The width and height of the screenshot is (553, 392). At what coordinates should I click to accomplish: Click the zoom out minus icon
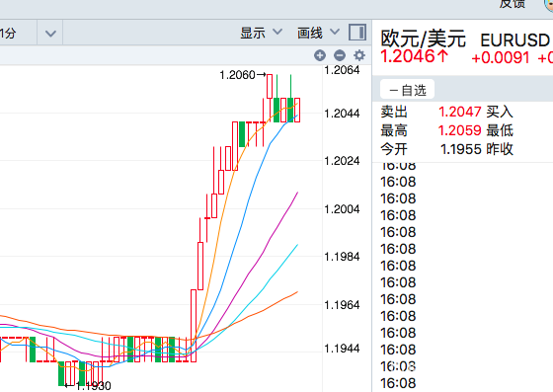point(340,55)
